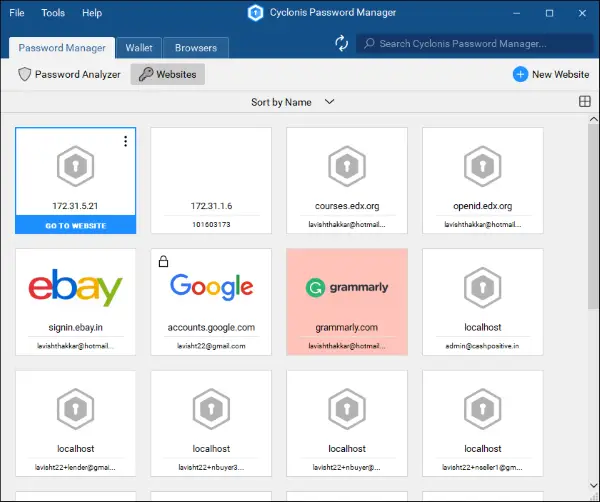Click the scrollbar up arrow
Image resolution: width=600 pixels, height=502 pixels.
[x=593, y=119]
